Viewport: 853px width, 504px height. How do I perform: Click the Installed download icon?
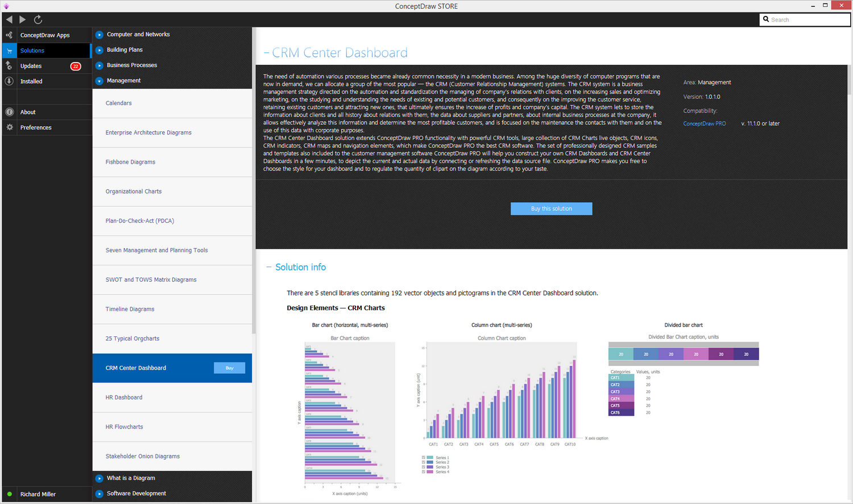[x=9, y=81]
